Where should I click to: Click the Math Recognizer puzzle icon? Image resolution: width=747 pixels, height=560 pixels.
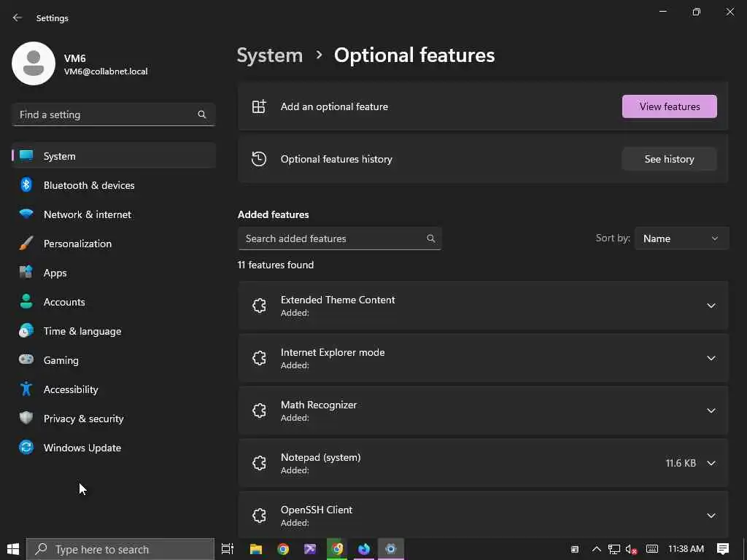[259, 410]
